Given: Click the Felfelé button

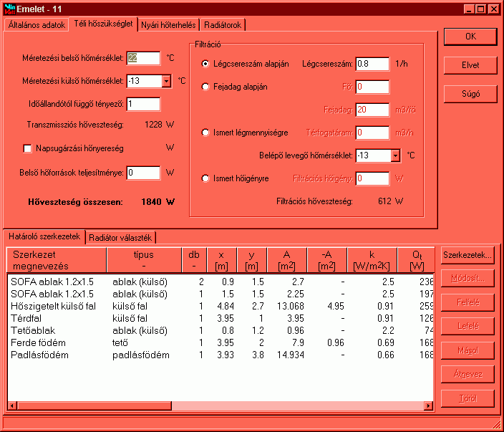Looking at the screenshot, I should (467, 302).
